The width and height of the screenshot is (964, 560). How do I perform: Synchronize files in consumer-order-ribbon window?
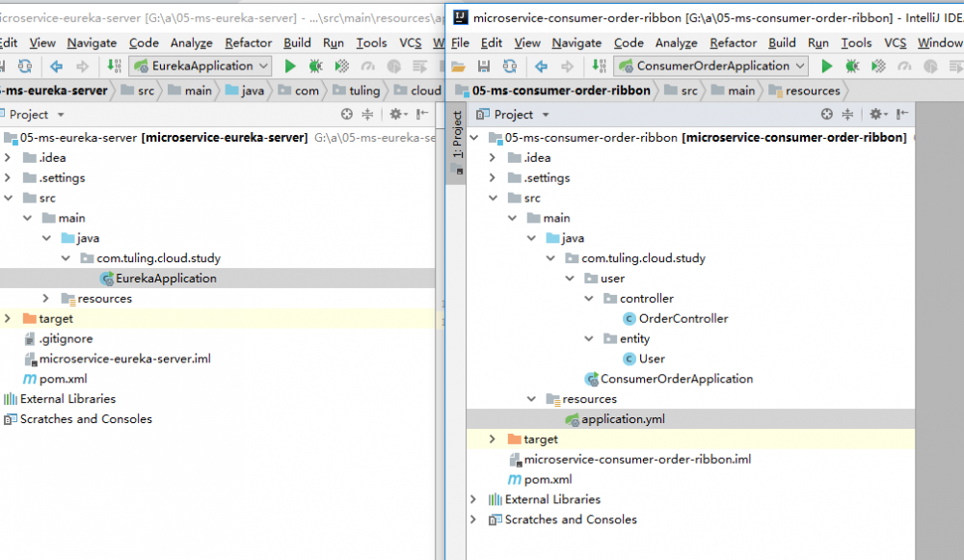(x=510, y=66)
